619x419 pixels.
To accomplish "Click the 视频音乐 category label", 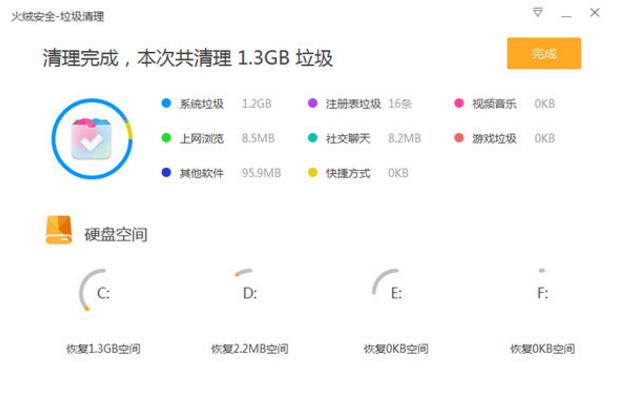I will point(494,104).
